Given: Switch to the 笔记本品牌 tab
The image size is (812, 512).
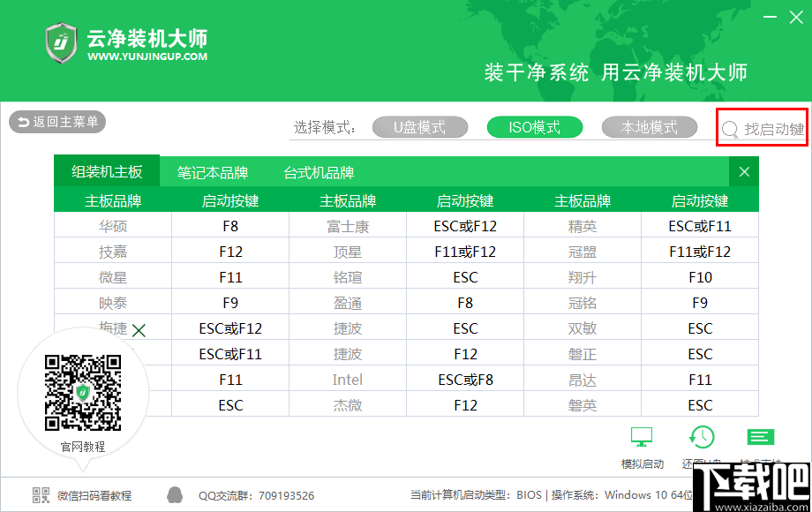Looking at the screenshot, I should (212, 171).
